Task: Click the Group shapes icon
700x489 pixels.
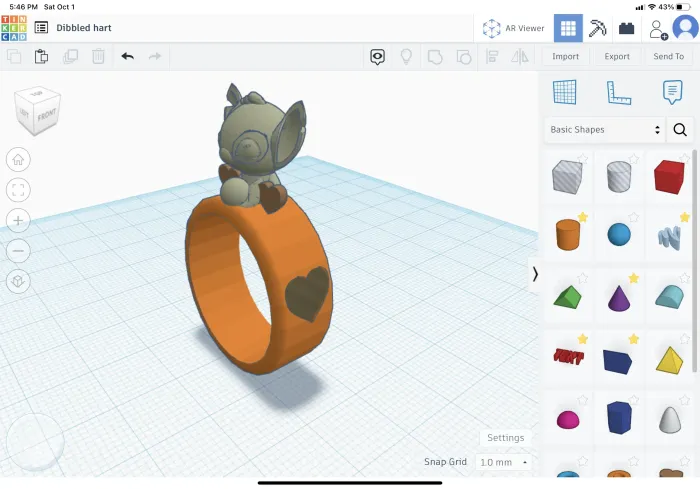Action: pos(435,57)
